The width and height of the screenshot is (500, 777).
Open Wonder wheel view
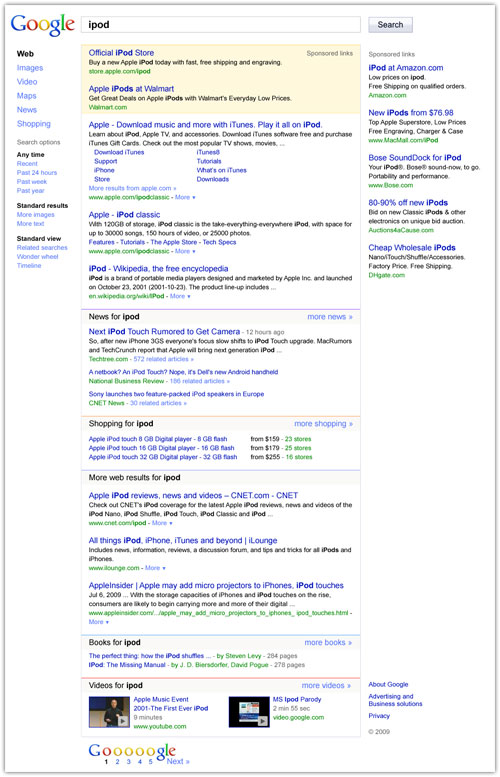pyautogui.click(x=38, y=257)
